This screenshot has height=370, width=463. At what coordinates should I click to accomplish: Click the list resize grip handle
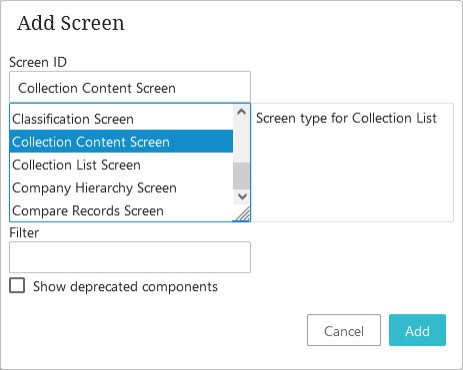point(242,213)
